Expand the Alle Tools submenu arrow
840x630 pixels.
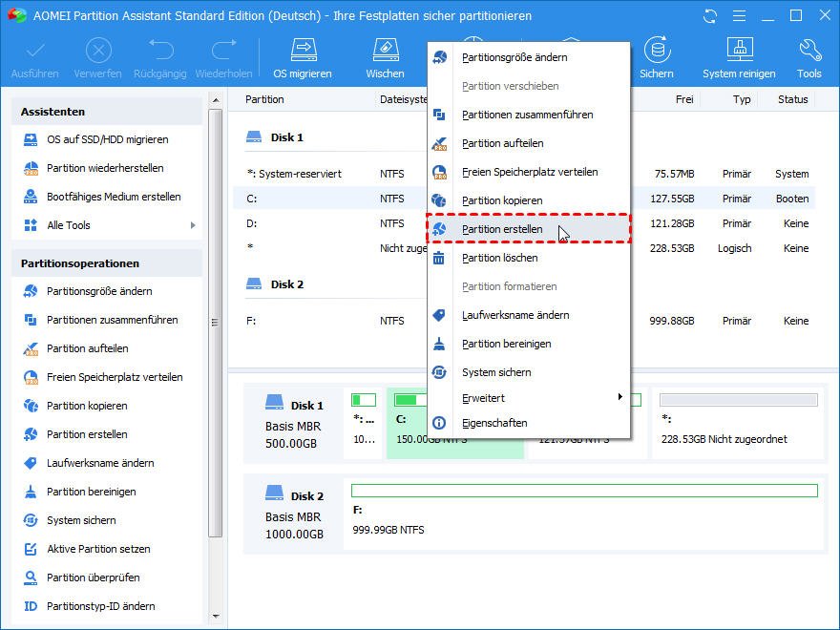(193, 225)
